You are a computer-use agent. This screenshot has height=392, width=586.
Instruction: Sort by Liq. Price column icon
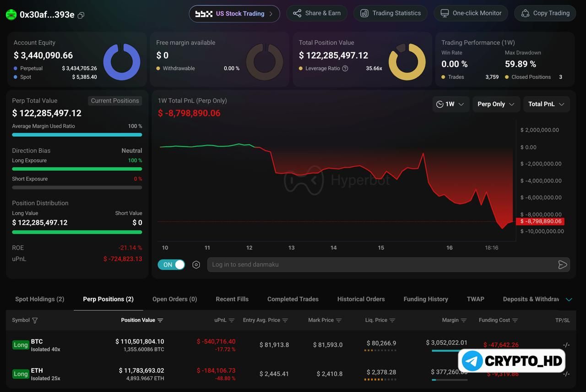pos(392,321)
